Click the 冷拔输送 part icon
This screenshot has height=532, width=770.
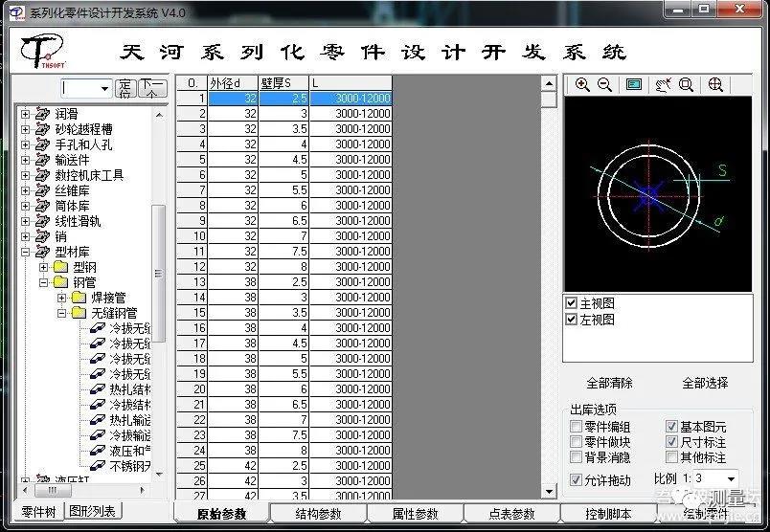(x=98, y=434)
